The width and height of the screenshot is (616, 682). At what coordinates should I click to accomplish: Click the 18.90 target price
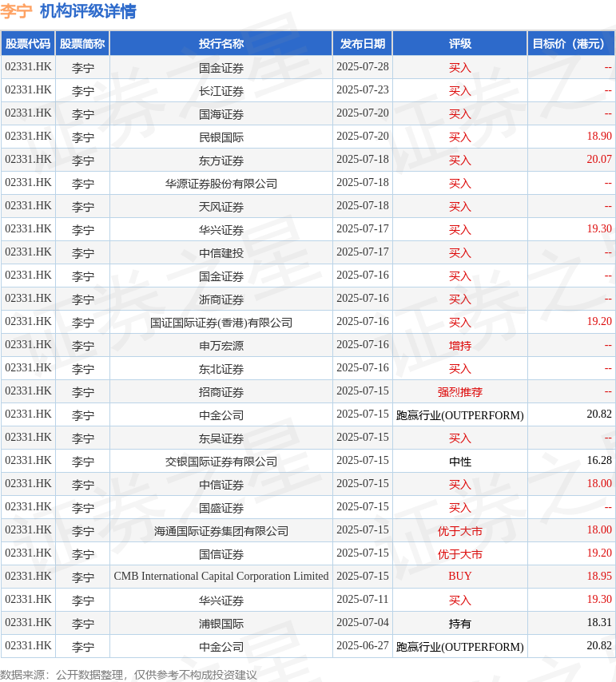(599, 136)
